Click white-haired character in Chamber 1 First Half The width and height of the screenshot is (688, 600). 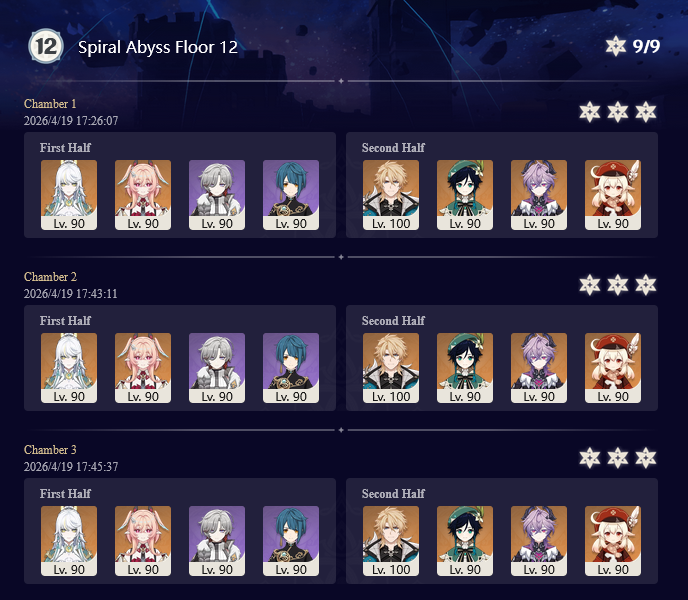click(69, 195)
